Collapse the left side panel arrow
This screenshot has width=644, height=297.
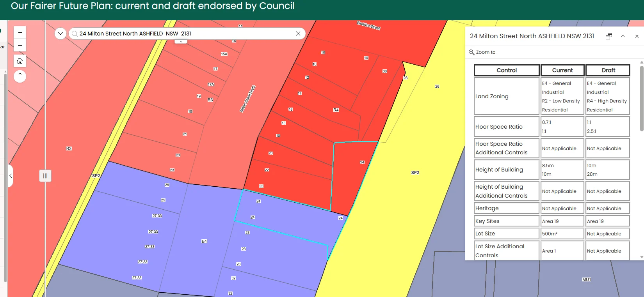click(x=11, y=176)
